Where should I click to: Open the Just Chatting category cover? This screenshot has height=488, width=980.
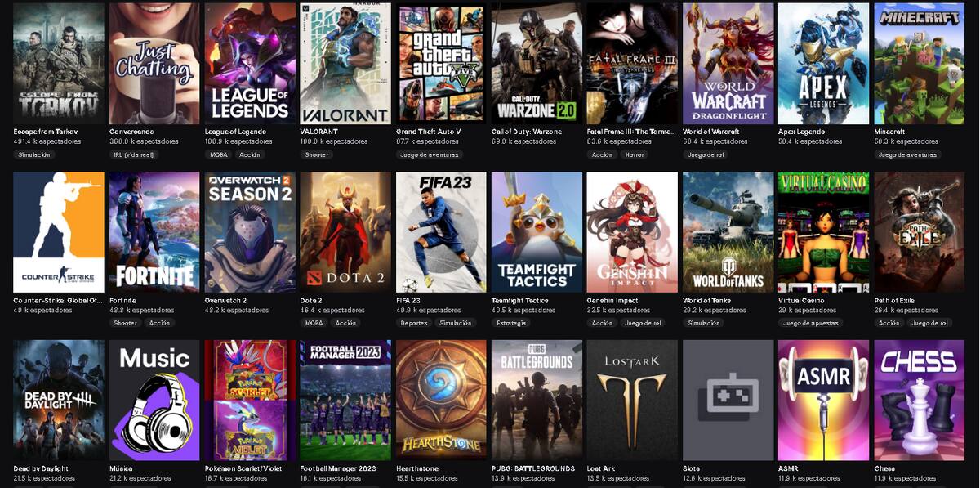coord(154,63)
